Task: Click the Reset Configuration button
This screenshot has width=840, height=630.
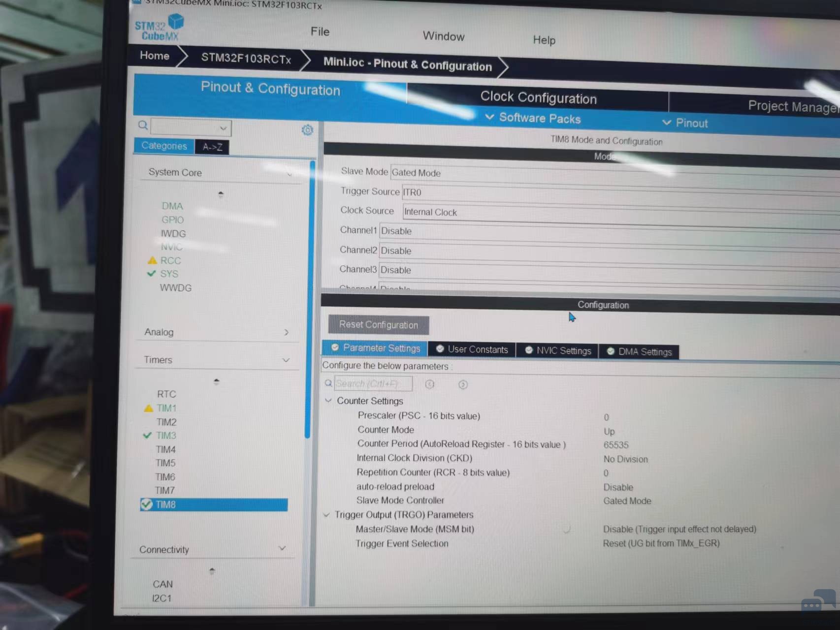Action: pos(378,325)
